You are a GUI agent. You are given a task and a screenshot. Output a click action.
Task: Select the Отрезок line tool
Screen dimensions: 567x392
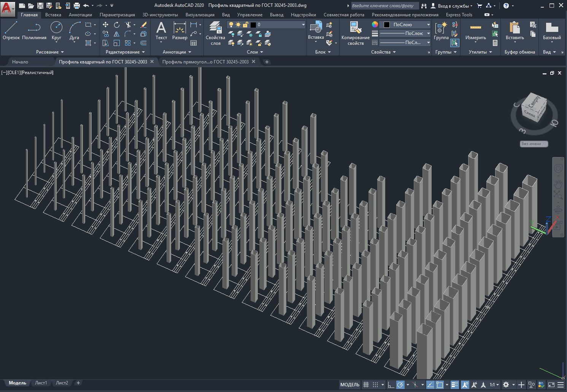[11, 30]
